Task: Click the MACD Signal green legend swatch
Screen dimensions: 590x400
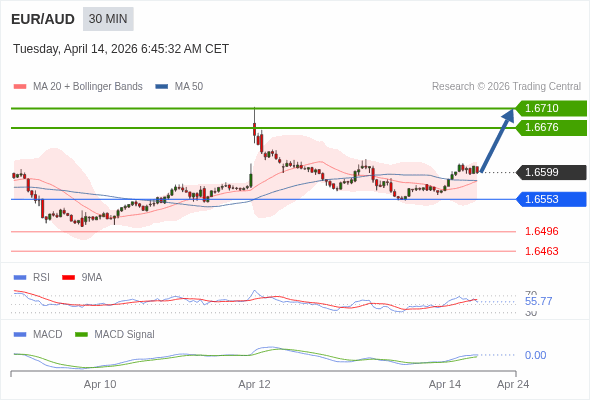Action: 81,335
